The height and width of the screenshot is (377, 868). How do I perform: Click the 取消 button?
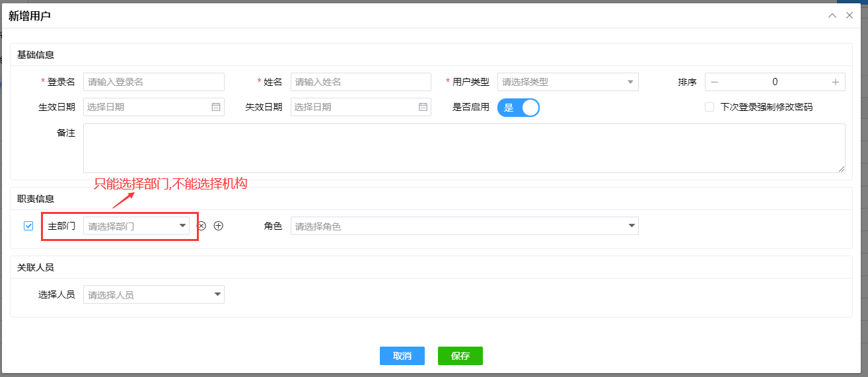pyautogui.click(x=402, y=356)
